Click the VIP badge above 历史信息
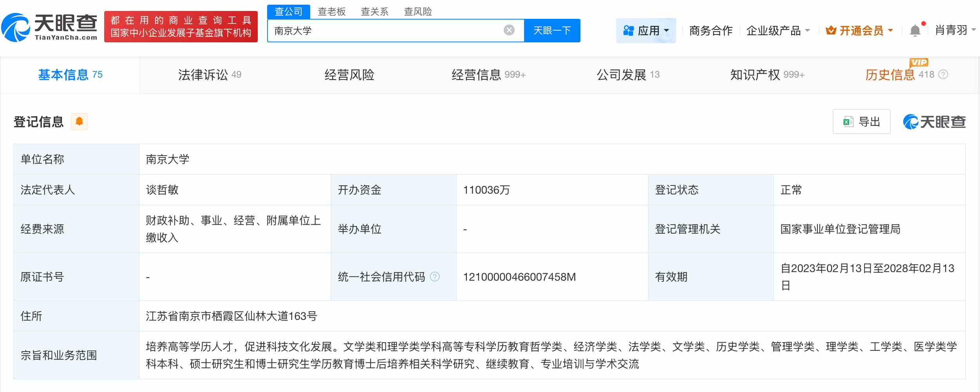Image resolution: width=980 pixels, height=392 pixels. [919, 62]
